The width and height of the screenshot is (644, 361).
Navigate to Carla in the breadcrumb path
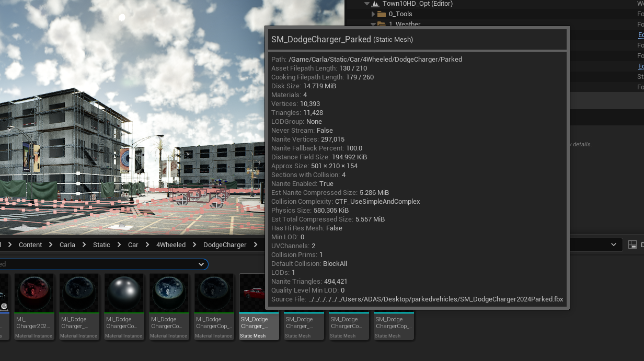click(x=67, y=244)
